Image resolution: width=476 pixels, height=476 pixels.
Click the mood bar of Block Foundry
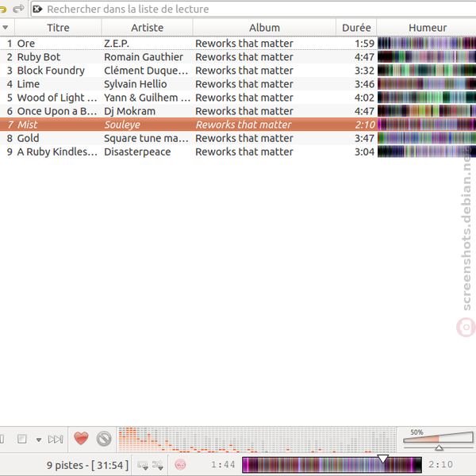(x=427, y=71)
